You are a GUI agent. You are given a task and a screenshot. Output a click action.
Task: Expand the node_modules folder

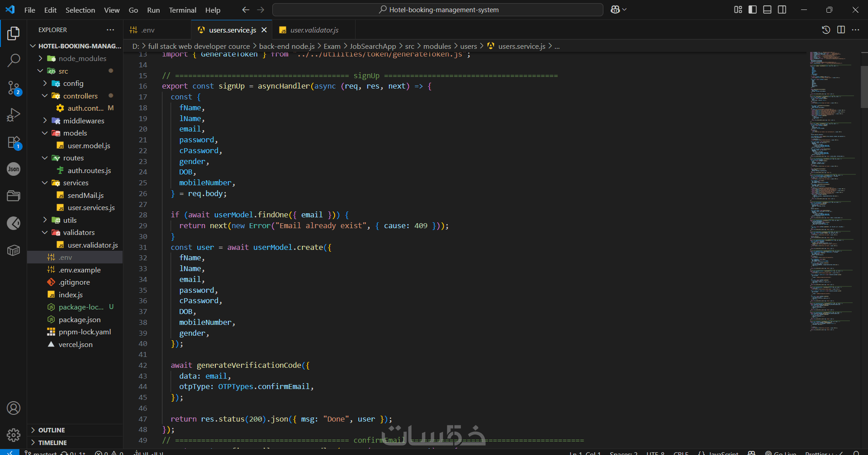(x=82, y=58)
